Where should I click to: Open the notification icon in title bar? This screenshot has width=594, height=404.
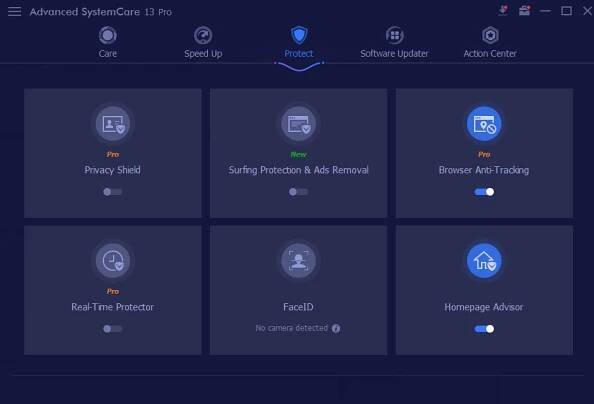pos(503,10)
